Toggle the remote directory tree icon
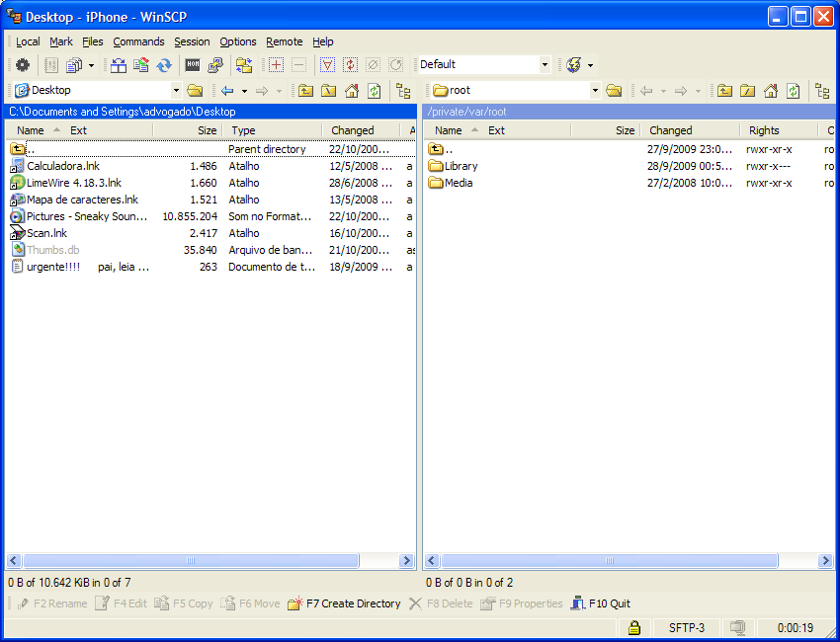The height and width of the screenshot is (642, 840). (x=822, y=91)
